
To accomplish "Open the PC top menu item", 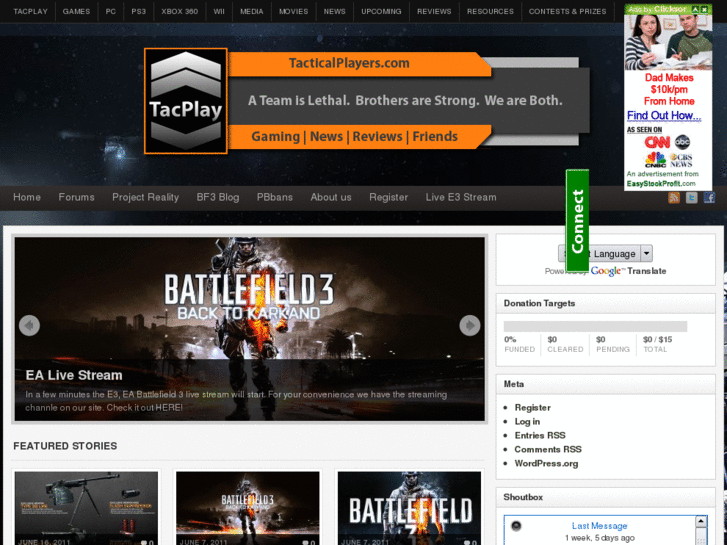I will 111,11.
